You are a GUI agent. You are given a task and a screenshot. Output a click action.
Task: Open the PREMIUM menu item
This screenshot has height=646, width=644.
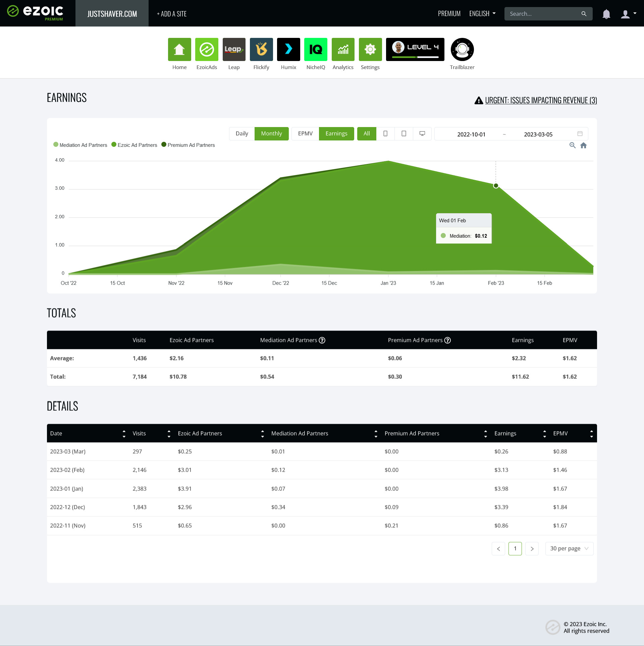tap(449, 13)
